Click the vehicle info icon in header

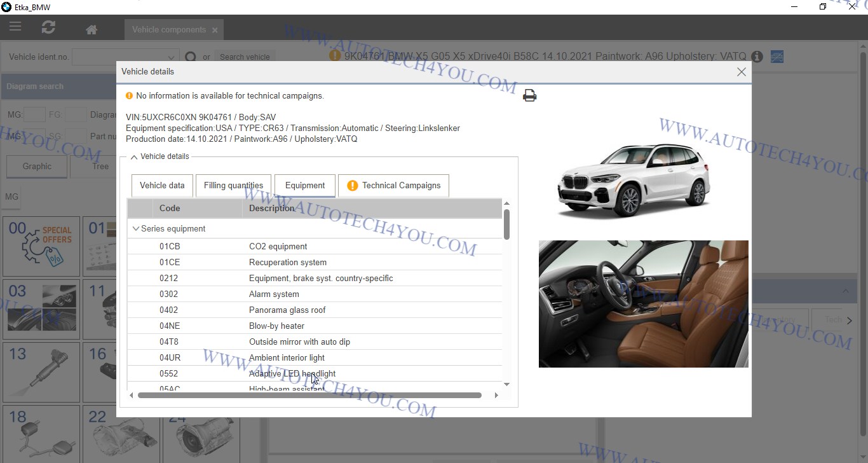757,57
